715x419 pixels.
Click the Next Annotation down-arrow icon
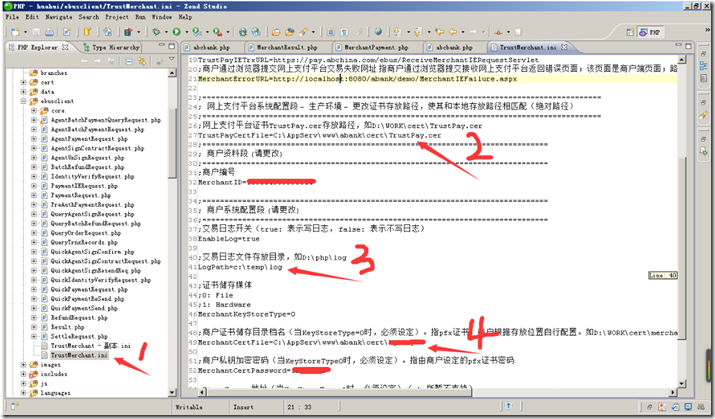[398, 32]
